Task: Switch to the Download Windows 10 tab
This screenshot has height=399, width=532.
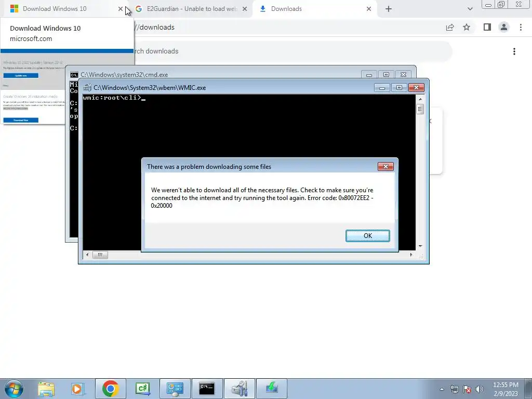Action: pyautogui.click(x=54, y=9)
